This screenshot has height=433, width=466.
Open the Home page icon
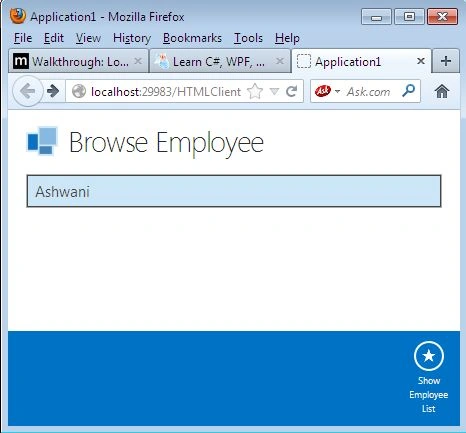click(442, 91)
